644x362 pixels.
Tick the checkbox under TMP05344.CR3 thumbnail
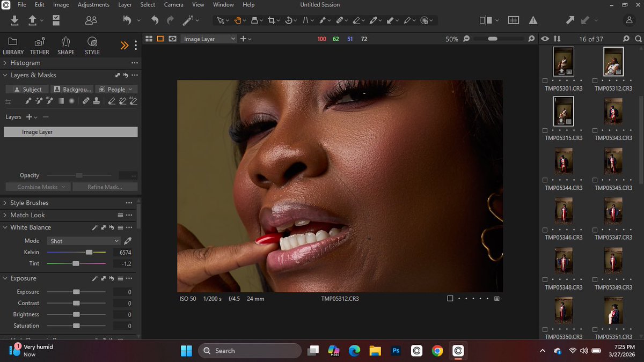545,181
